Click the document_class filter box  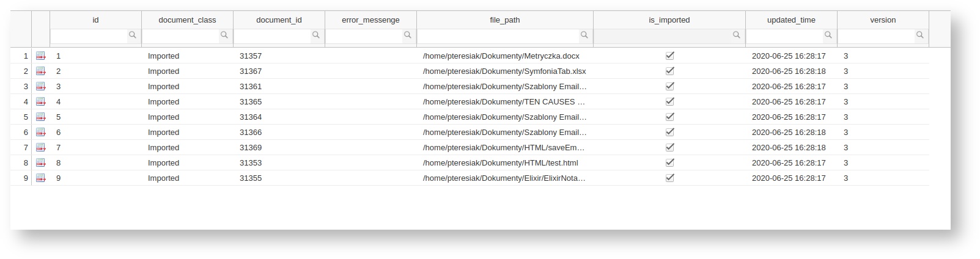click(181, 36)
